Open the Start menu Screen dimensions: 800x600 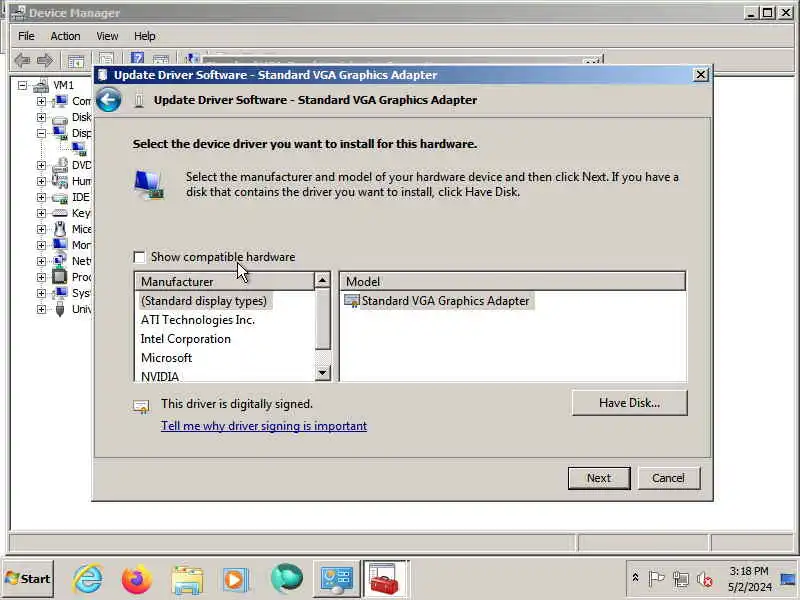click(28, 579)
